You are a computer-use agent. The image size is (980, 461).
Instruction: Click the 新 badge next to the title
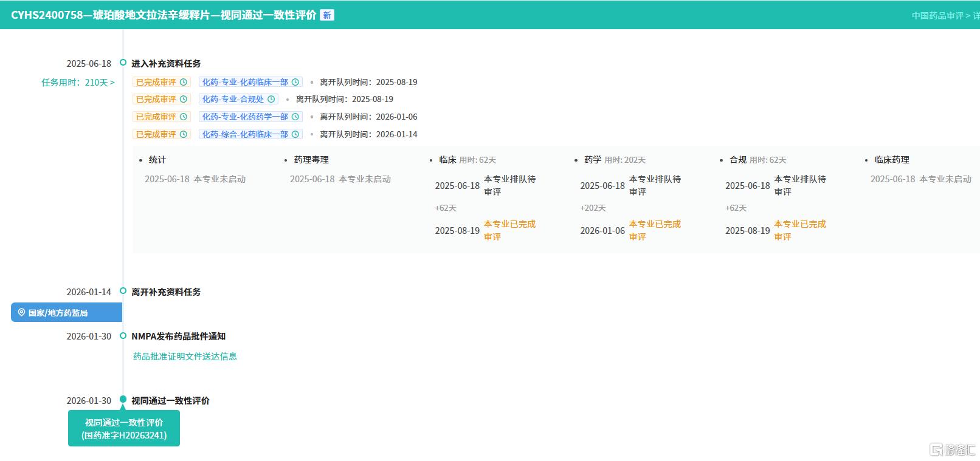click(x=327, y=15)
